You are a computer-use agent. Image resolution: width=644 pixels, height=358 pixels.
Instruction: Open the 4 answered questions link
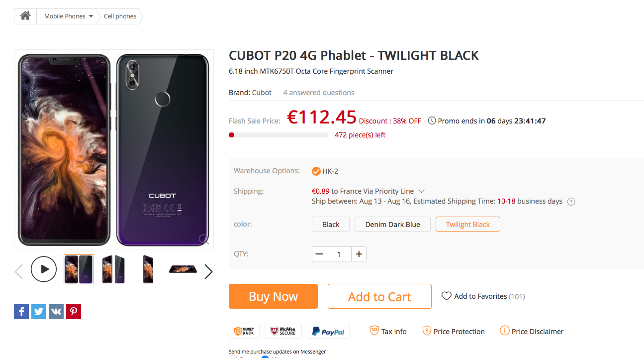click(x=319, y=93)
